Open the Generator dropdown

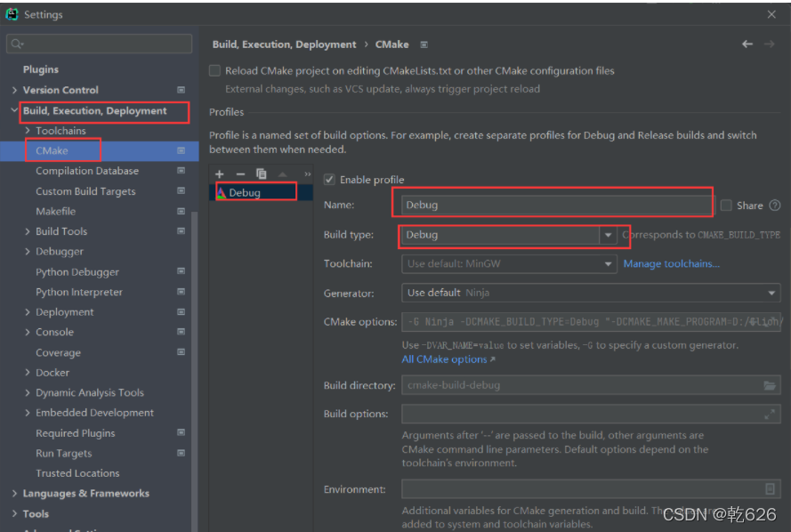click(771, 293)
